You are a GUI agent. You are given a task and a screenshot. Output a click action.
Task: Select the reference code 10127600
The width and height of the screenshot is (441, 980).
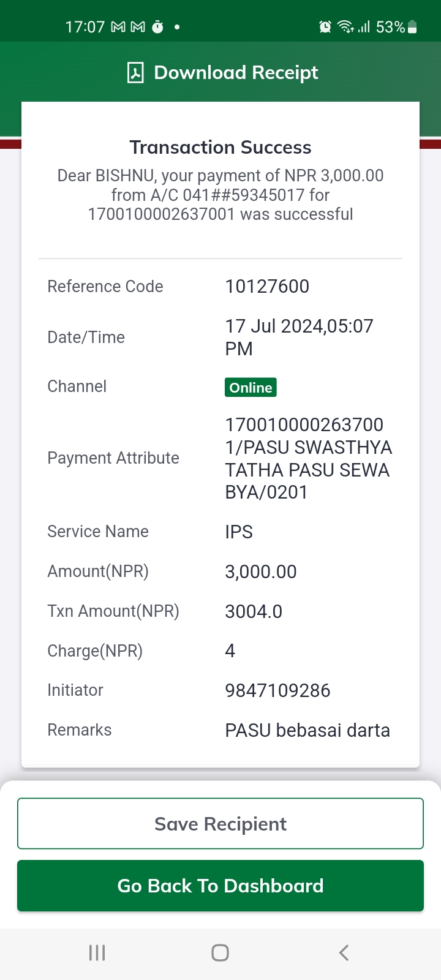pyautogui.click(x=267, y=286)
